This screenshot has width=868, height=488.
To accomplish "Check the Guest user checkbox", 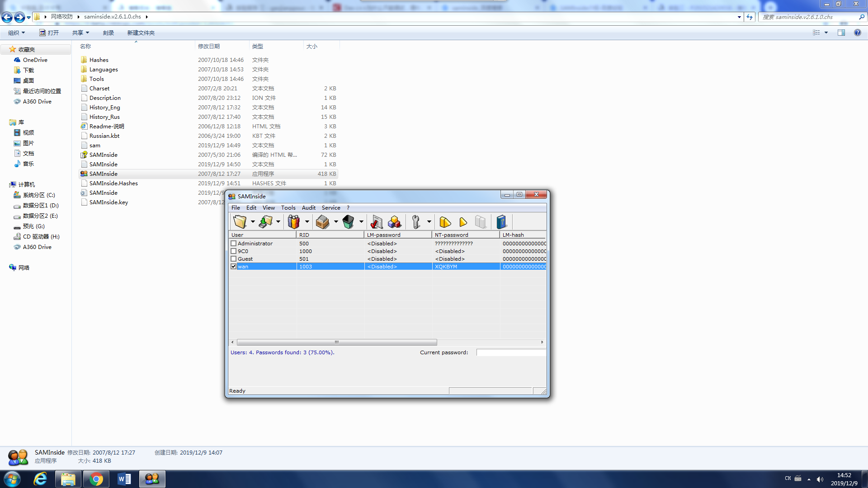I will [234, 259].
